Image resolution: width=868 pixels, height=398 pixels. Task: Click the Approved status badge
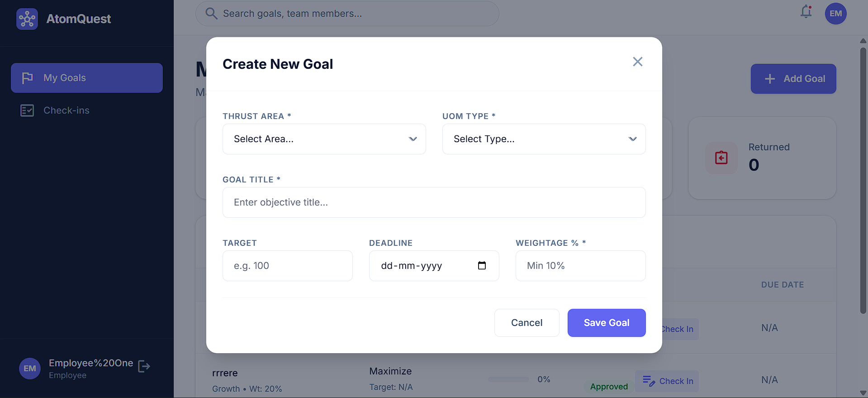pos(609,387)
